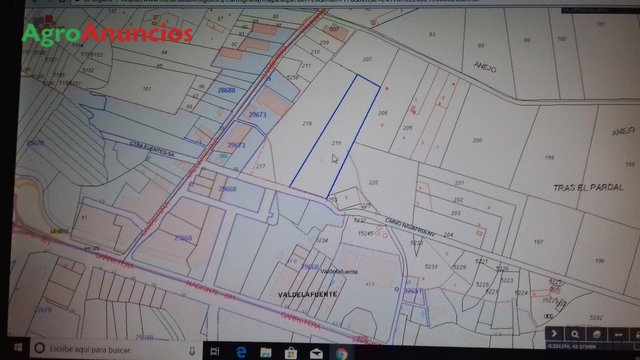Open Microsoft Store from the taskbar

(291, 353)
